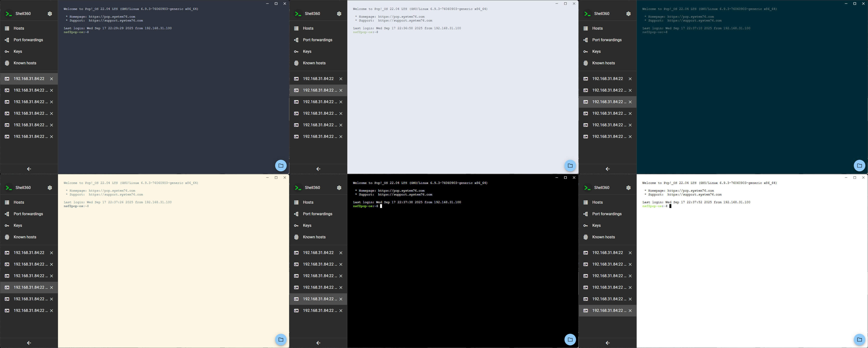Open Hosts in the teal-terminal window sidebar
The height and width of the screenshot is (348, 868).
tap(597, 28)
